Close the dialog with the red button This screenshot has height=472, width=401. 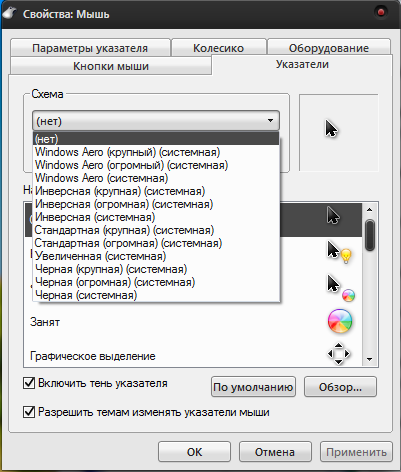[x=381, y=12]
